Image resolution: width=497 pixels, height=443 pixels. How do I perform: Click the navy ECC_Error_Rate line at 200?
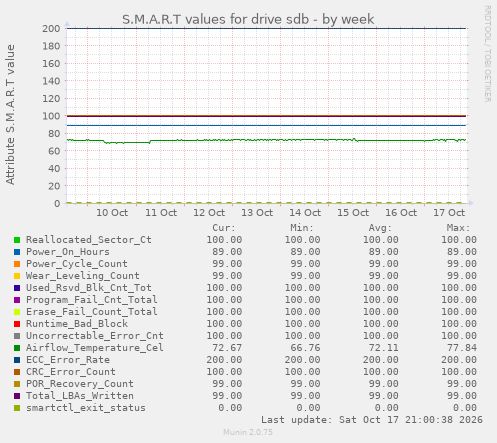[x=267, y=28]
